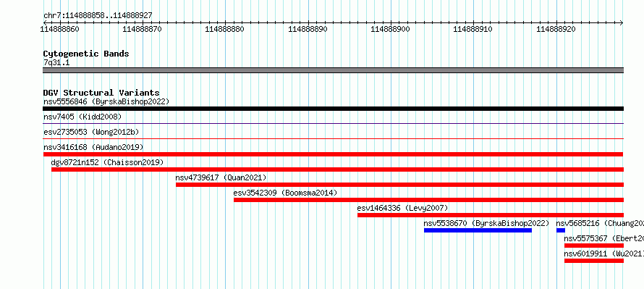Image resolution: width=644 pixels, height=289 pixels.
Task: Open the nsv3416168 (Audano2019) label
Action: 93,147
